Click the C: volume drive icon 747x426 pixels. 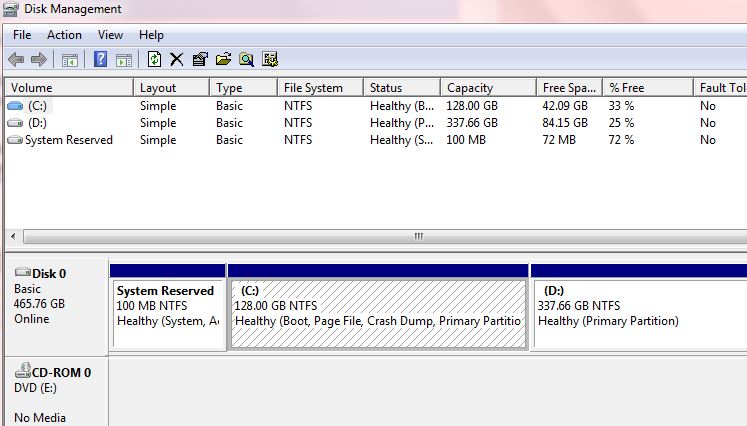point(15,106)
